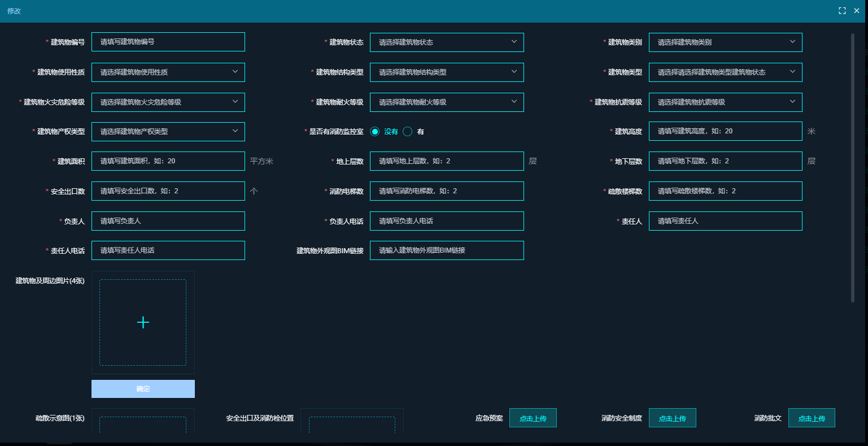Click the 米 unit next to 建筑高度
This screenshot has height=446, width=868.
[x=812, y=131]
